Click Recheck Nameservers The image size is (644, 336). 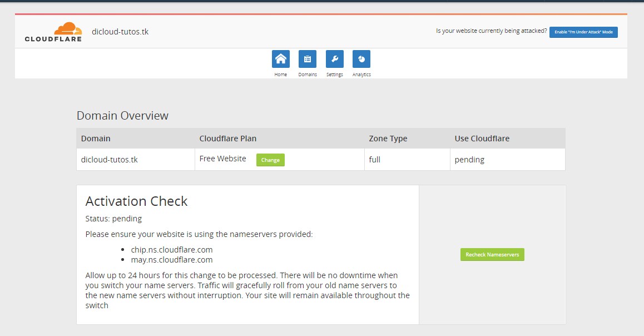point(492,254)
